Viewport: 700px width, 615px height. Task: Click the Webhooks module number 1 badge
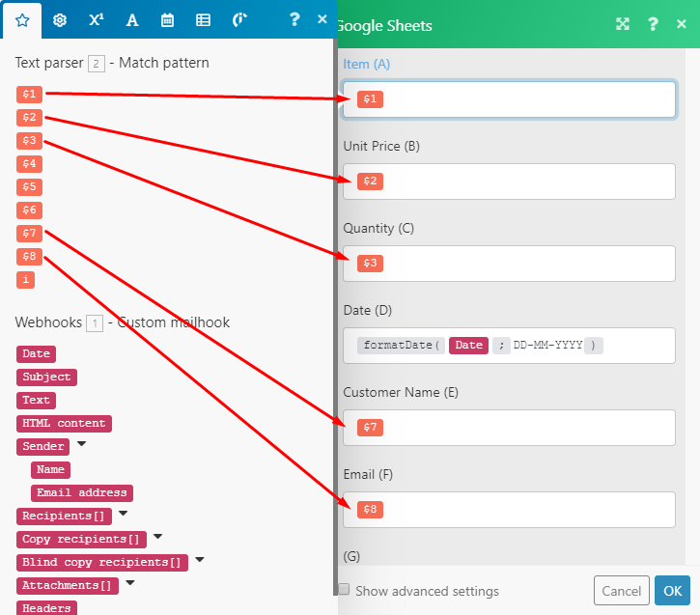coord(95,323)
